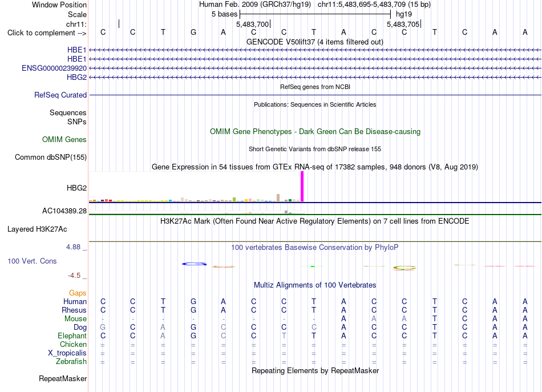
Task: Click the GTEx HBG2 expression label
Action: click(x=77, y=188)
